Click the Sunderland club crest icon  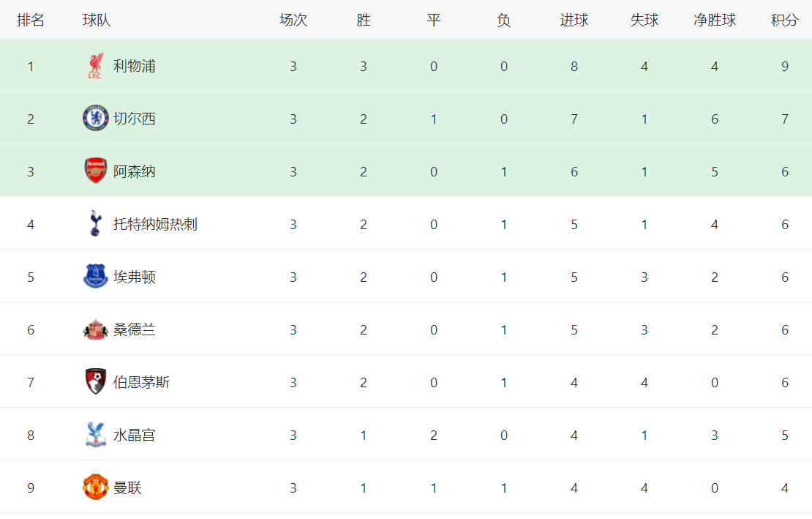95,329
